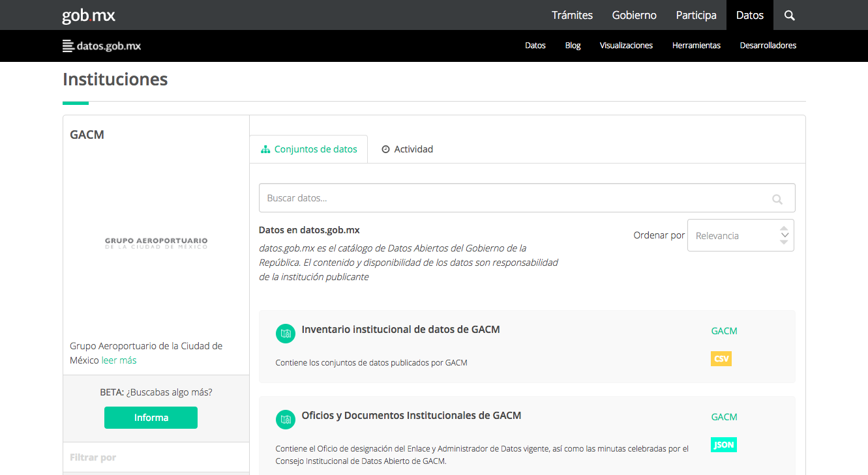Click the CSV format badge

[721, 358]
